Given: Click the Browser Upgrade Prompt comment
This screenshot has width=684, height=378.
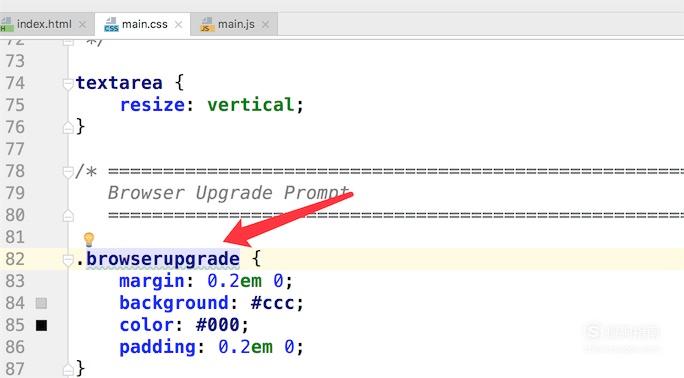Looking at the screenshot, I should click(x=229, y=193).
